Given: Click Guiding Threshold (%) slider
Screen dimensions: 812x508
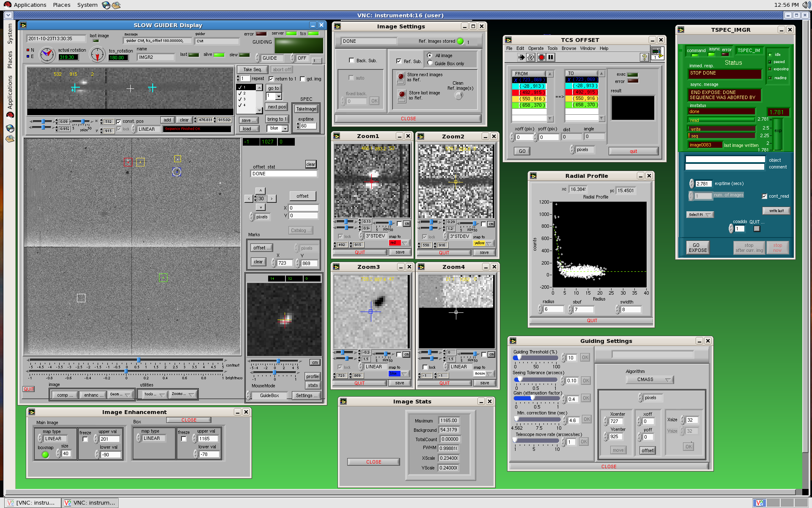Looking at the screenshot, I should point(536,358).
